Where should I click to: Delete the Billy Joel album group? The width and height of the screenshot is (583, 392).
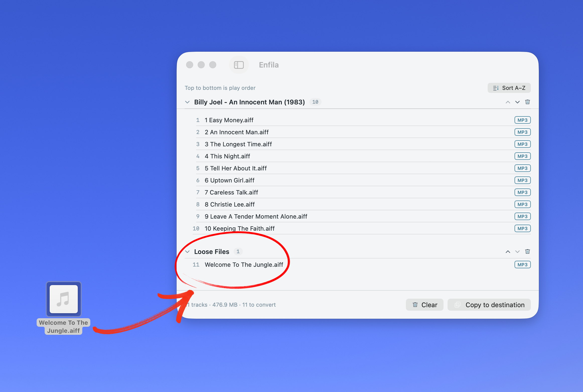[x=527, y=102]
